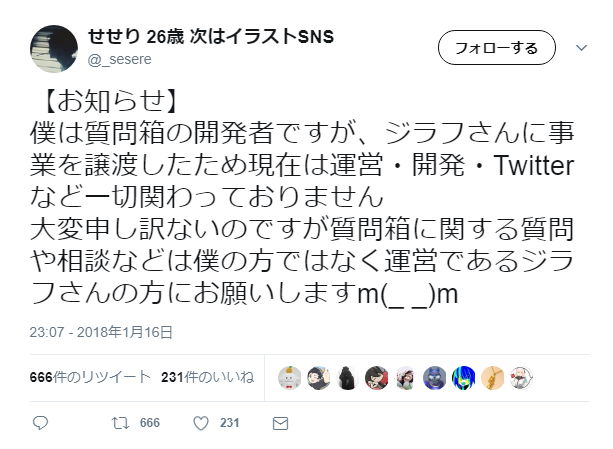Open the last white-haired liker avatar
Viewport: 613px width, 449px height.
[x=522, y=378]
